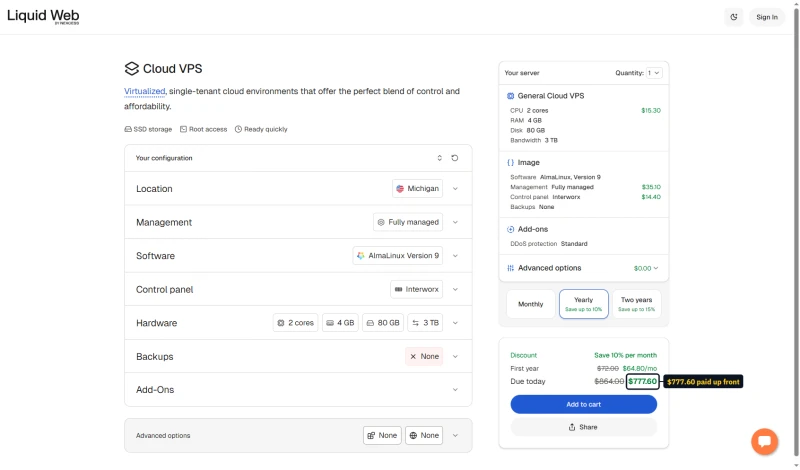This screenshot has height=470, width=800.
Task: Click the Sign In button
Action: coord(766,17)
